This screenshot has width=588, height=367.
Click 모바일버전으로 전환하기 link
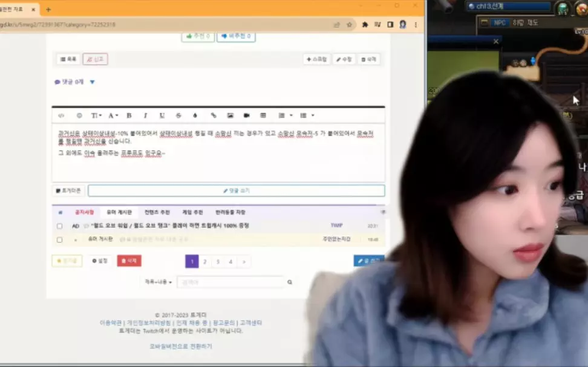coord(181,346)
